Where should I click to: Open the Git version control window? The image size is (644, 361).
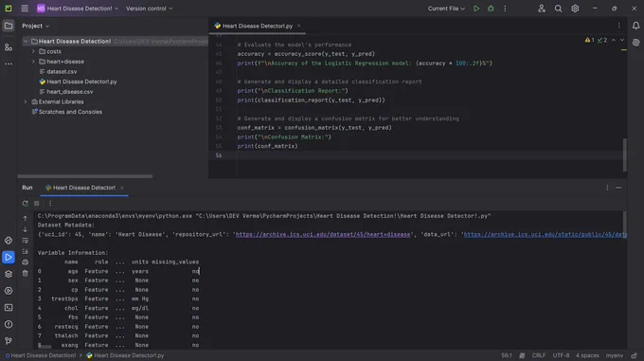click(9, 341)
